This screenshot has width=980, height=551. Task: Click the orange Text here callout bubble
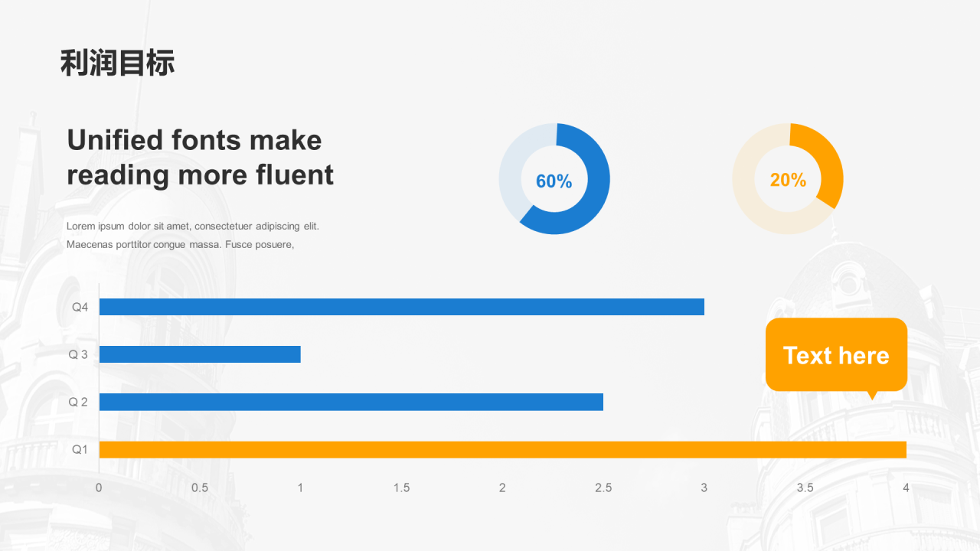point(836,354)
